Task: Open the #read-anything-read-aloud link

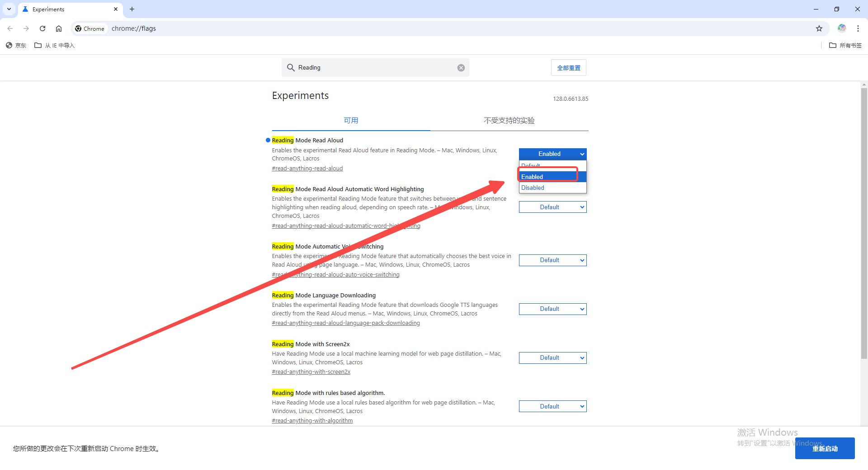Action: click(x=307, y=169)
